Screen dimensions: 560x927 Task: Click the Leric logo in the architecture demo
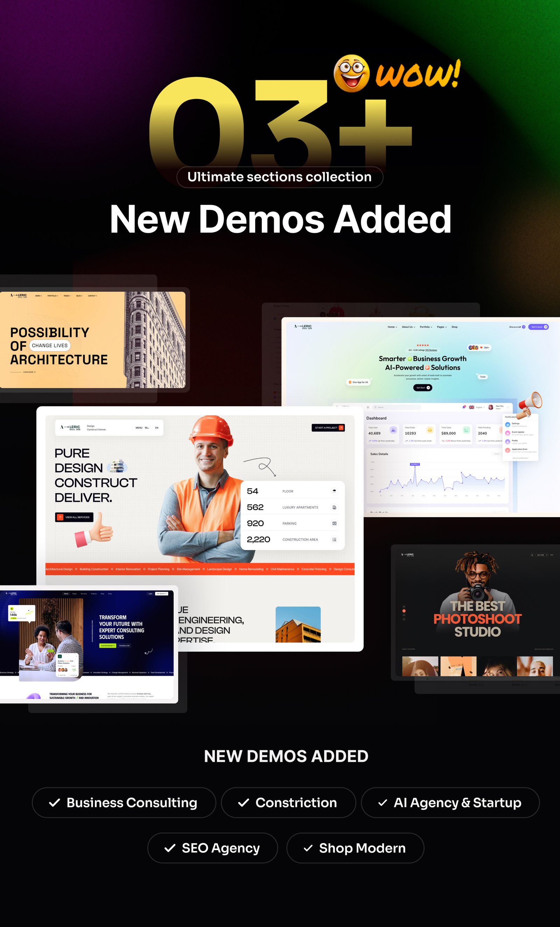pos(19,296)
